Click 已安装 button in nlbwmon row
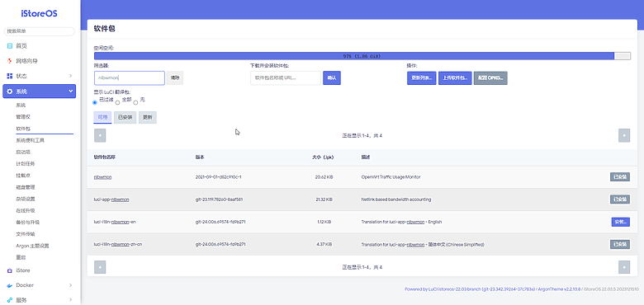 coord(620,177)
